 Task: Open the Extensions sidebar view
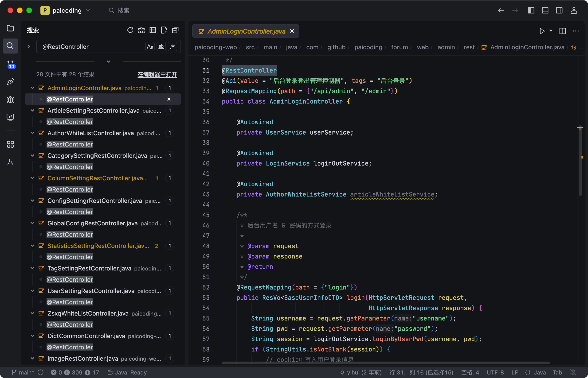tap(10, 144)
